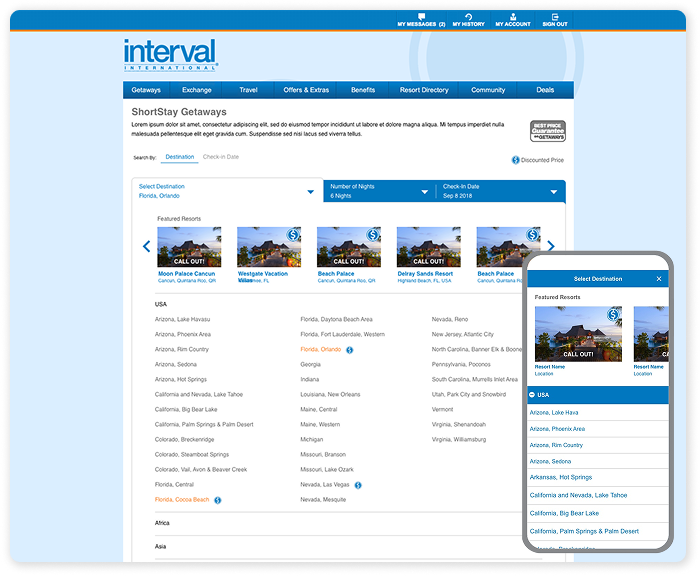Switch search to Check-in Date
Viewport: 700px width, 576px height.
(x=221, y=157)
